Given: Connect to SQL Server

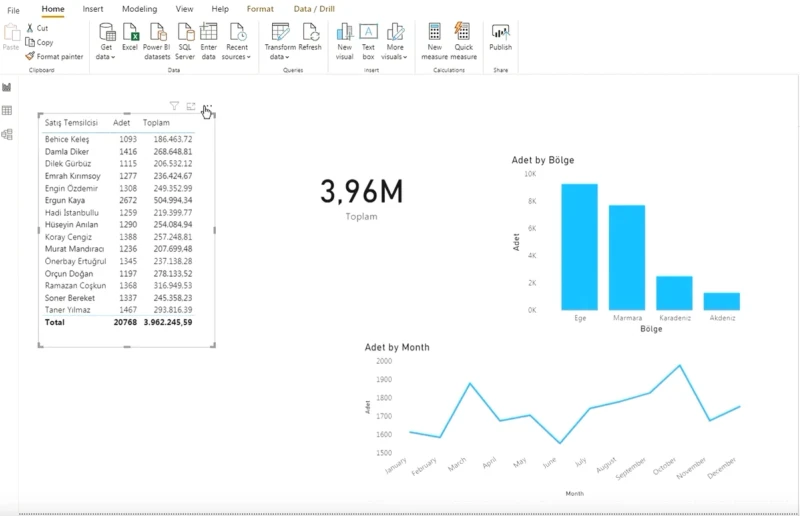Looking at the screenshot, I should [x=185, y=42].
